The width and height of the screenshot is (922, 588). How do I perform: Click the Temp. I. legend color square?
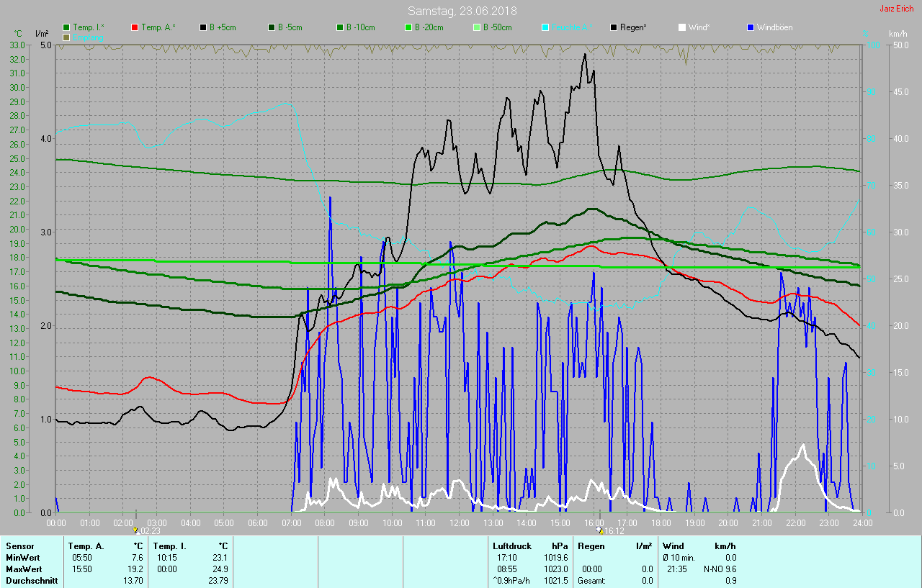[x=66, y=27]
